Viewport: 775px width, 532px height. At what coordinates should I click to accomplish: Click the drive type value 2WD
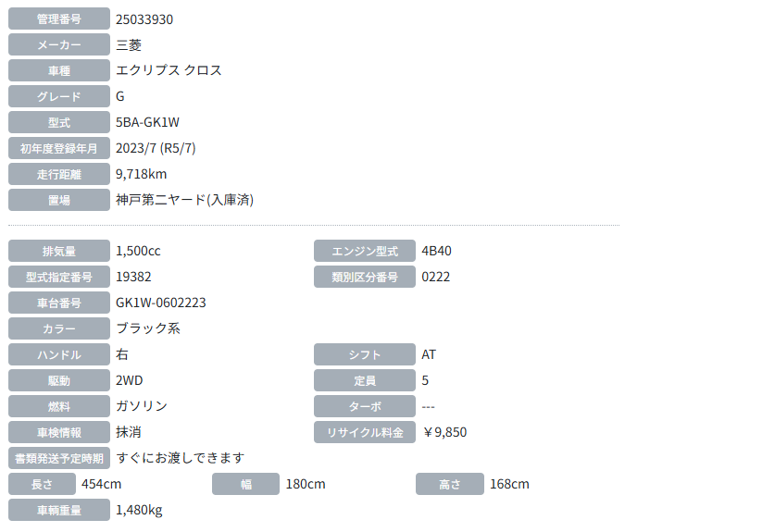point(130,380)
